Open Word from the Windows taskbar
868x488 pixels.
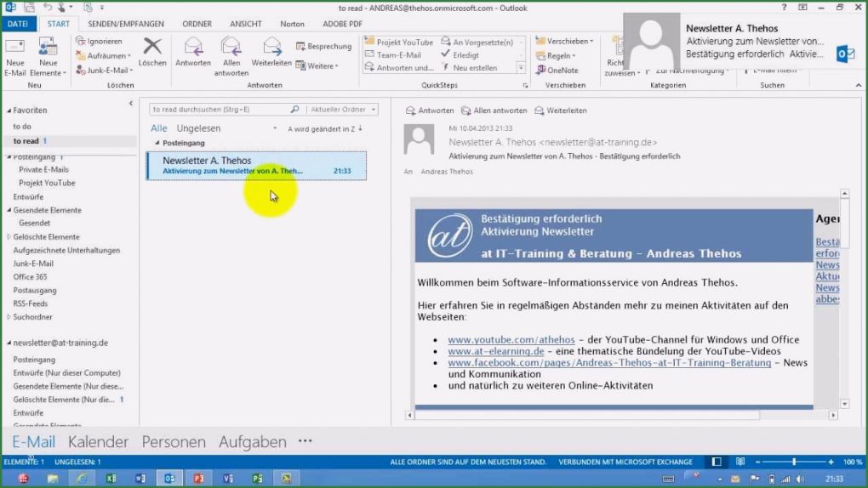click(x=140, y=479)
